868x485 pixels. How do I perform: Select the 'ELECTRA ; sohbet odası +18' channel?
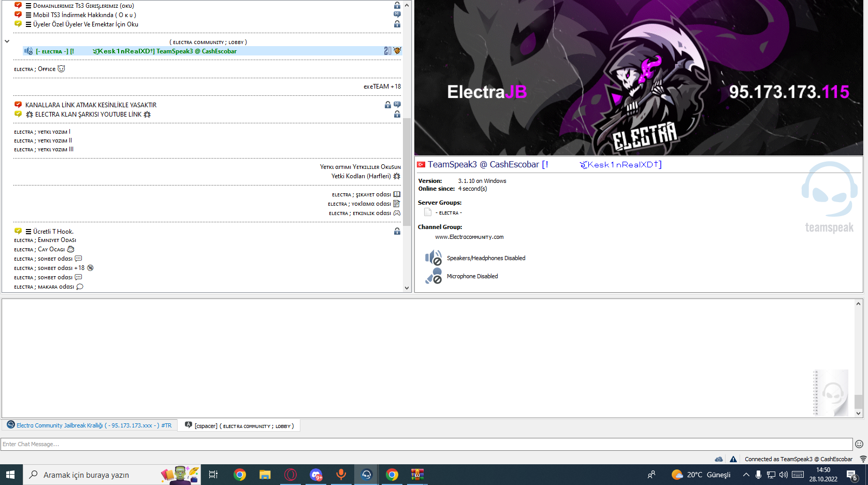coord(54,268)
